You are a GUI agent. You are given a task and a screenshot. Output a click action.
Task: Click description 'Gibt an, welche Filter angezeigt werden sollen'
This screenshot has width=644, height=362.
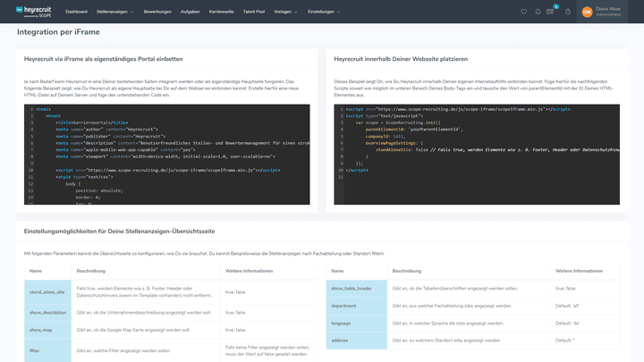coord(123,351)
